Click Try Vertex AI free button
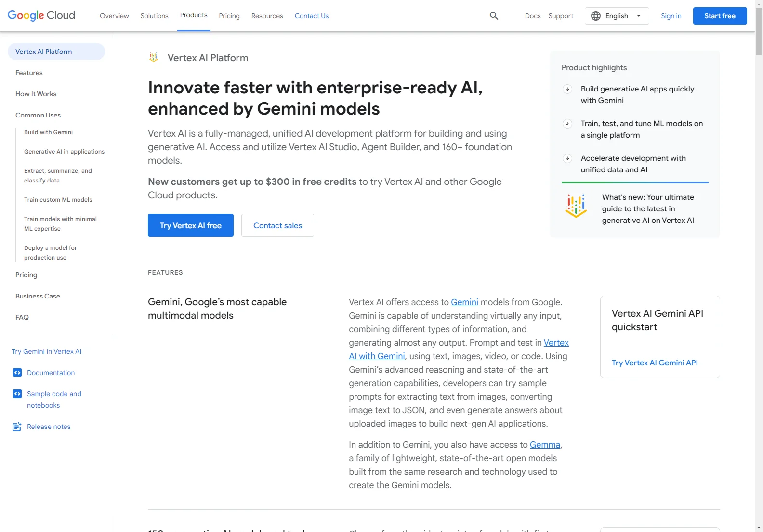Viewport: 763px width, 532px height. coord(191,225)
